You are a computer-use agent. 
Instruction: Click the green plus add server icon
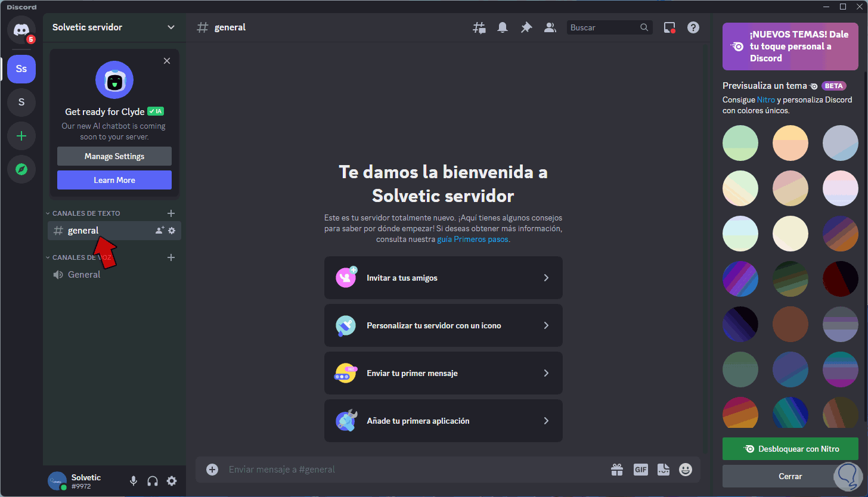[x=21, y=136]
